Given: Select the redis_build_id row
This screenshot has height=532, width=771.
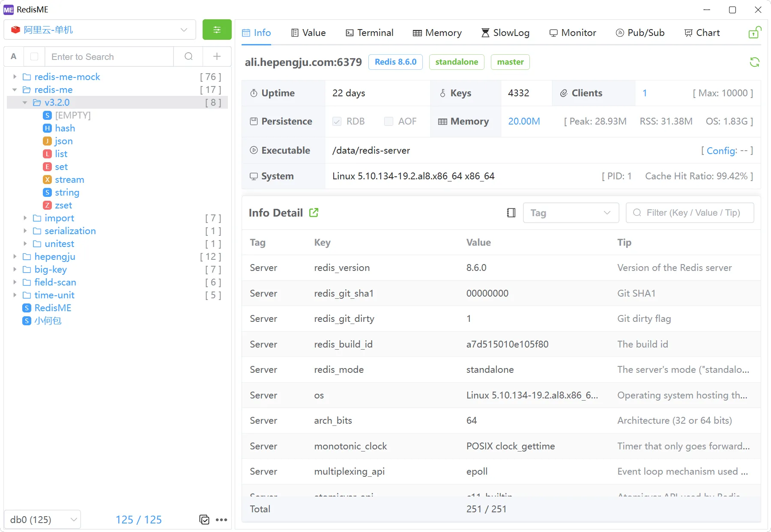Looking at the screenshot, I should point(501,344).
